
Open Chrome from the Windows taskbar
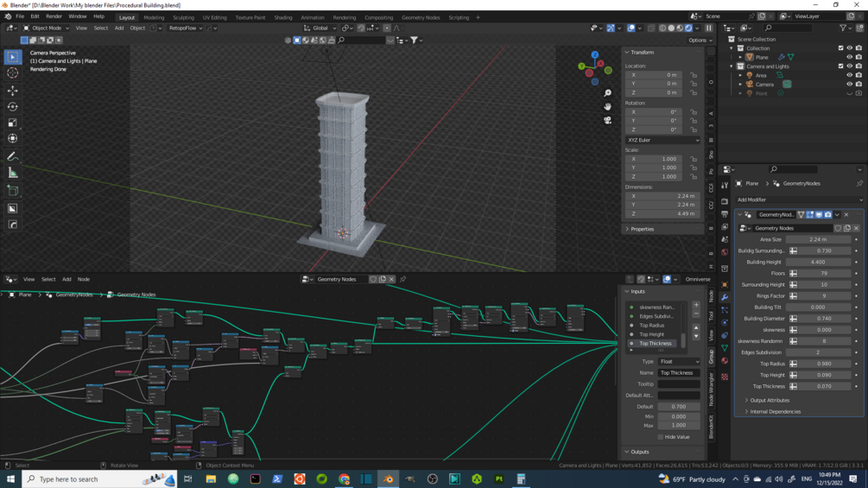click(345, 479)
